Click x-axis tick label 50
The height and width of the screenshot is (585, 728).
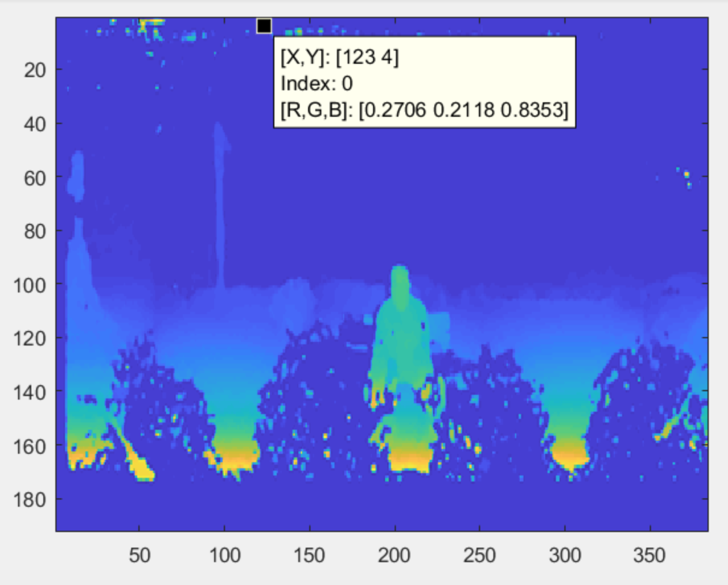point(139,554)
